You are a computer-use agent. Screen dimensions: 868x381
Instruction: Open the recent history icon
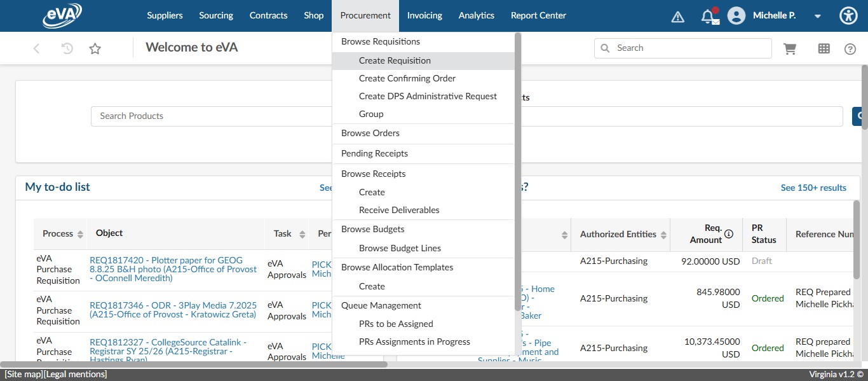click(x=67, y=48)
